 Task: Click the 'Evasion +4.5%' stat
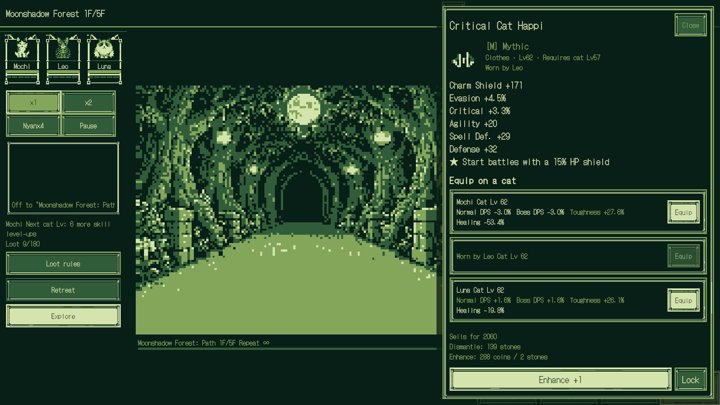coord(478,98)
